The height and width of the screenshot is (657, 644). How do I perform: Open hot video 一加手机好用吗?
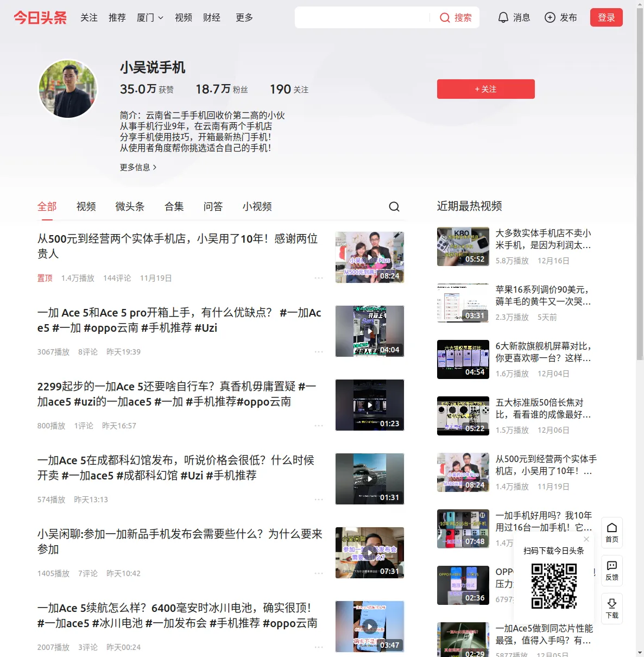pos(544,521)
